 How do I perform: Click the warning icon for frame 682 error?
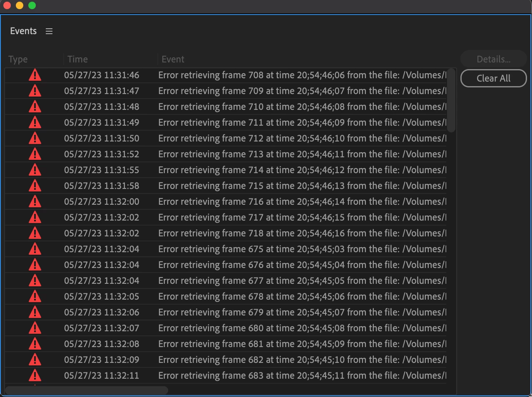click(x=35, y=360)
